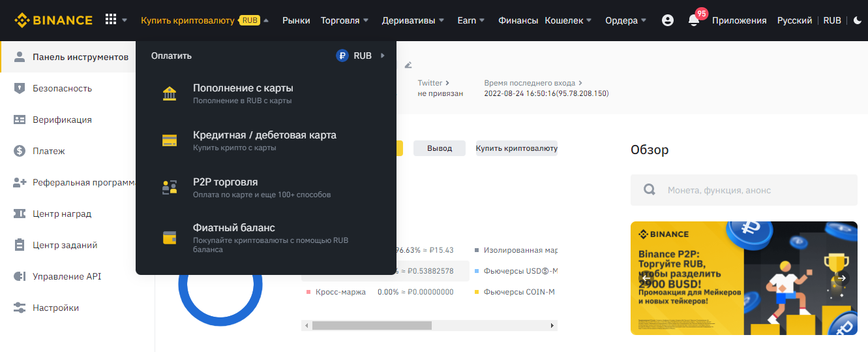Open the Рынки menu item

pos(296,20)
